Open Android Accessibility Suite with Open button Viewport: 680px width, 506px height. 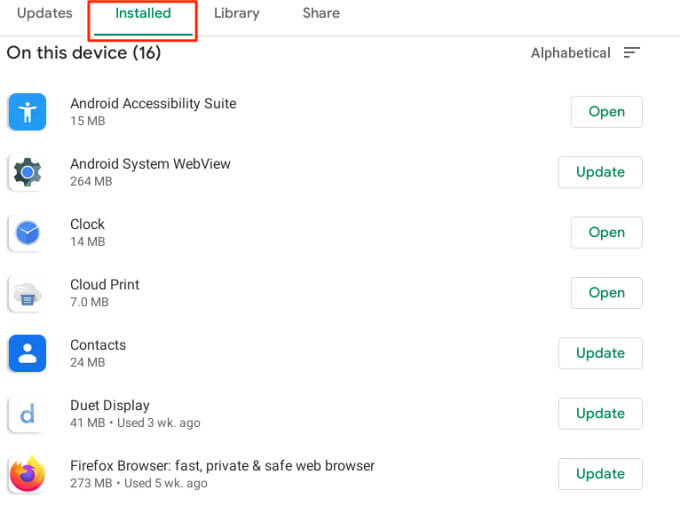click(x=606, y=112)
